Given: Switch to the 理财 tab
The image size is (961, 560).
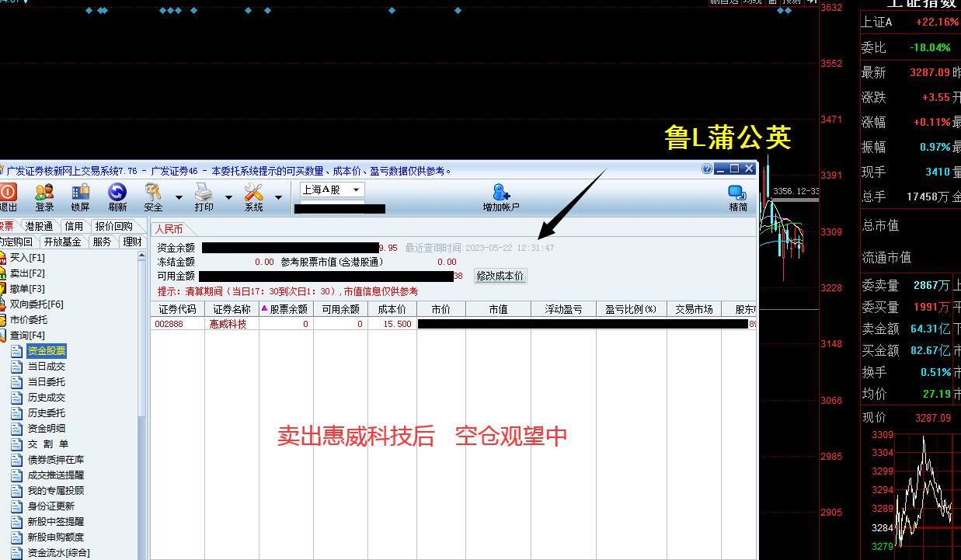Looking at the screenshot, I should coord(132,242).
